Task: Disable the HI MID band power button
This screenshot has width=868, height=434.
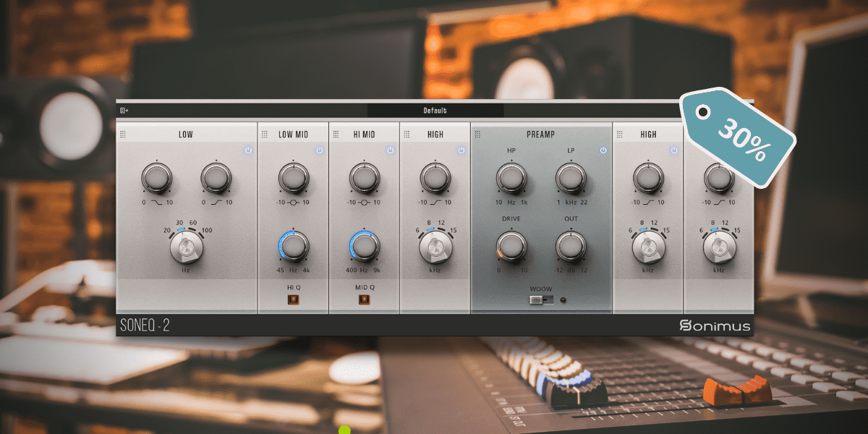Action: pos(390,150)
